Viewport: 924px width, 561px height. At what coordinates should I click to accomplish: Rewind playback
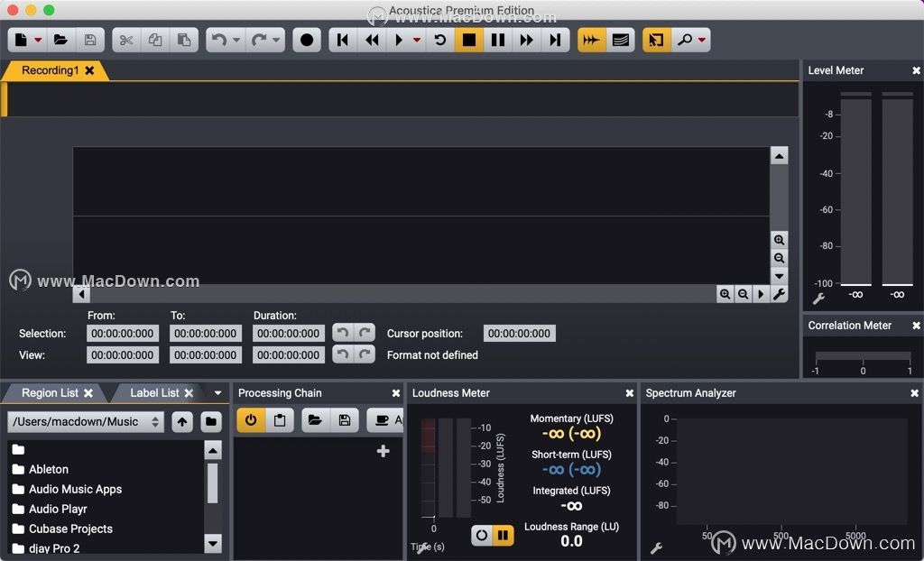(x=372, y=40)
